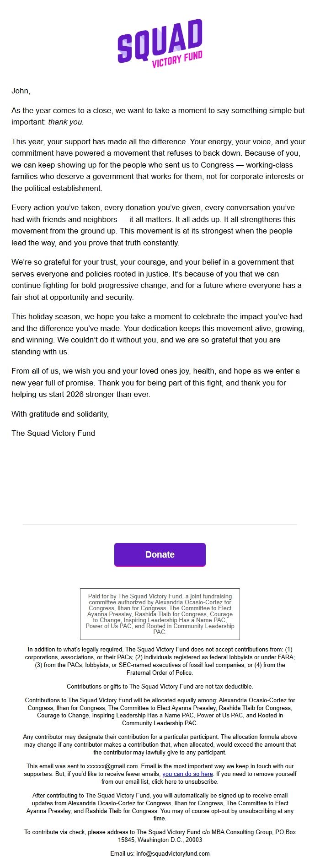320x868 pixels.
Task: Click the horizontal divider above the Donate button
Action: pyautogui.click(x=160, y=525)
